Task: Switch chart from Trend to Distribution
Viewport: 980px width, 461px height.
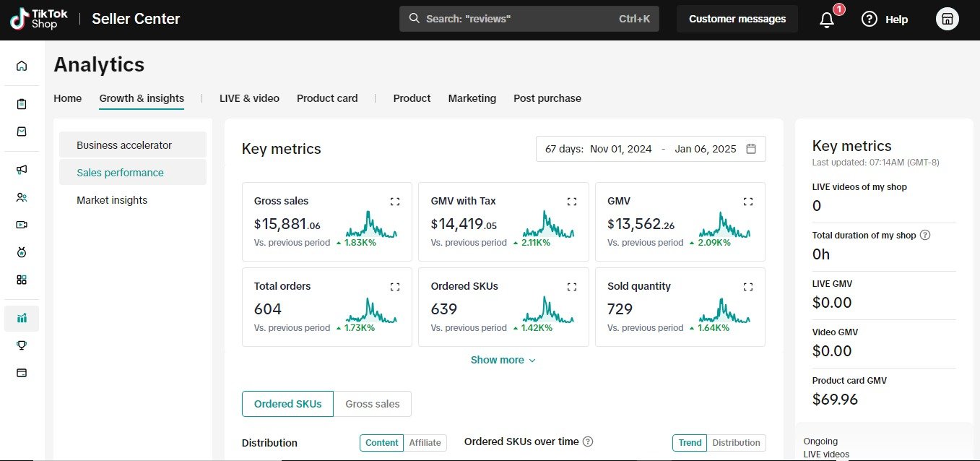Action: [736, 443]
